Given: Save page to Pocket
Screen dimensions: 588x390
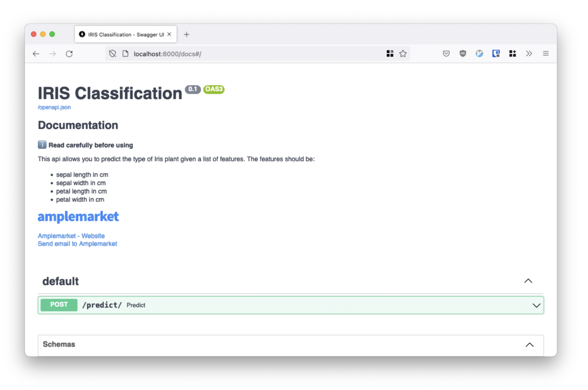Looking at the screenshot, I should [446, 53].
